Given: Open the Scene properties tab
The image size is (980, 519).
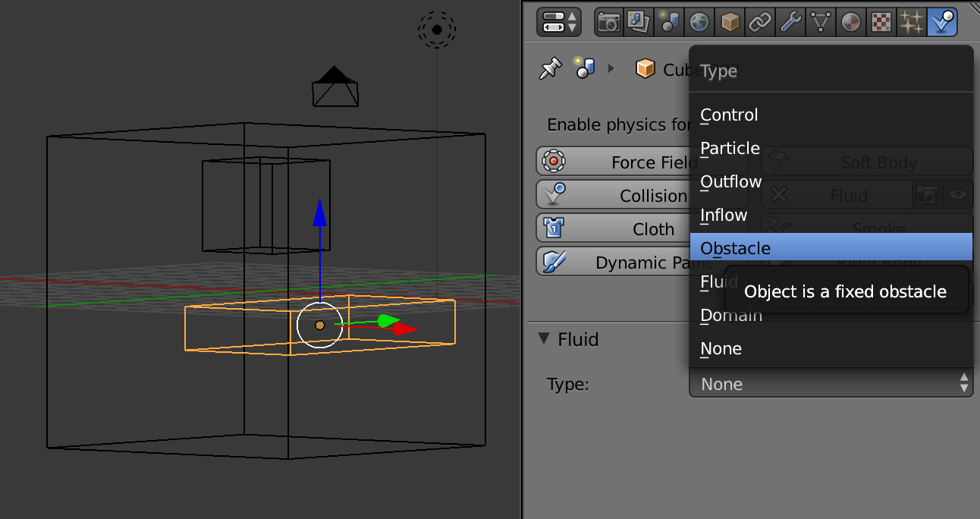Looking at the screenshot, I should click(x=669, y=22).
